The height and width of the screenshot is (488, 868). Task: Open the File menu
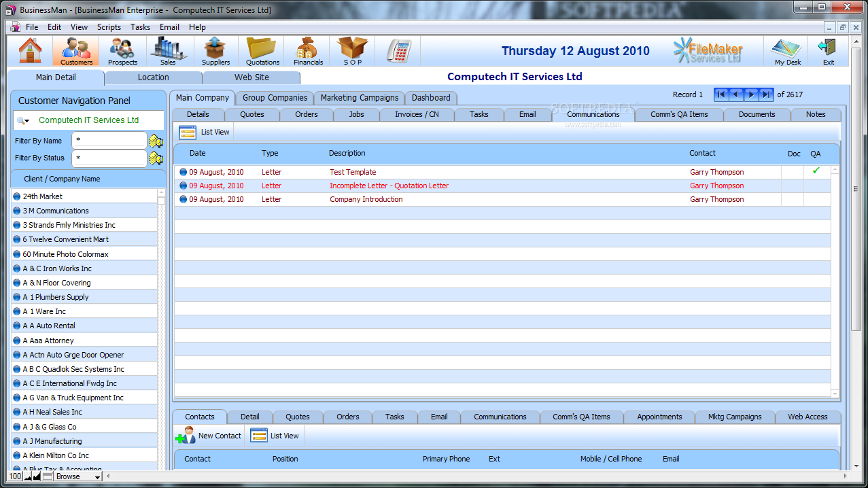(32, 27)
